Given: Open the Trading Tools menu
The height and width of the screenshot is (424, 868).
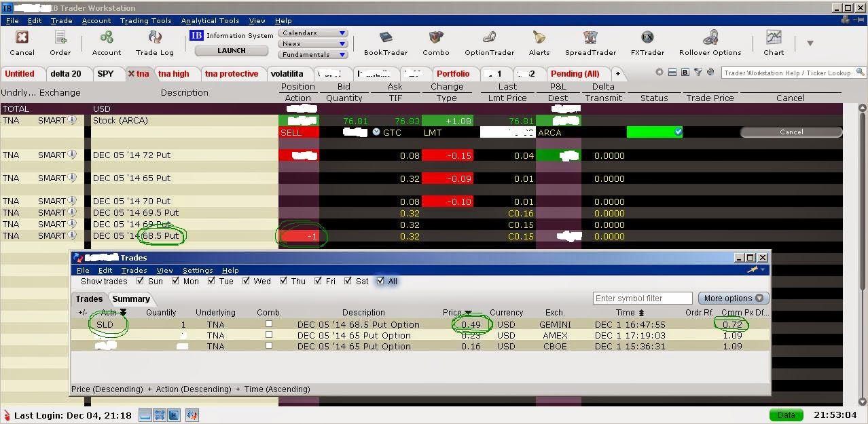Looking at the screenshot, I should pos(146,21).
